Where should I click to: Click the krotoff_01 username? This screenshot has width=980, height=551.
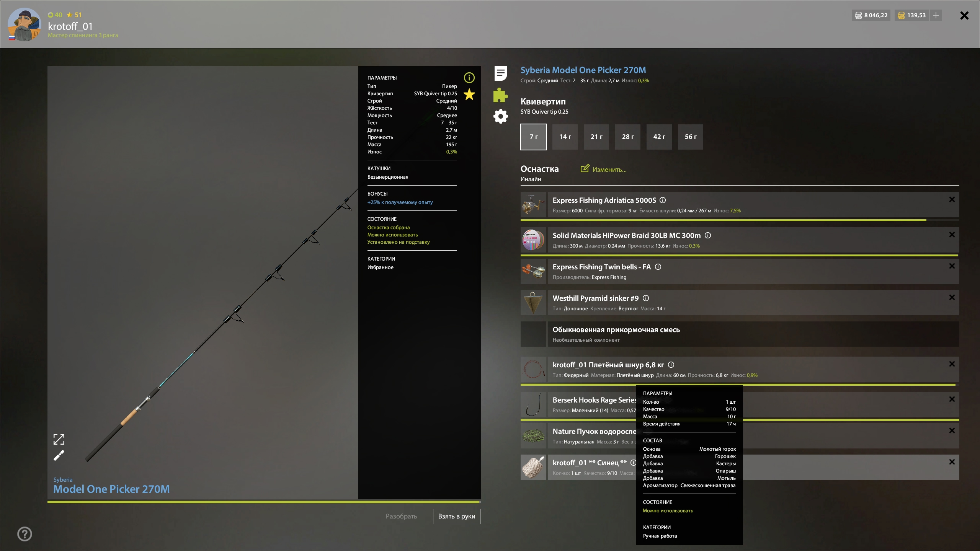point(70,26)
